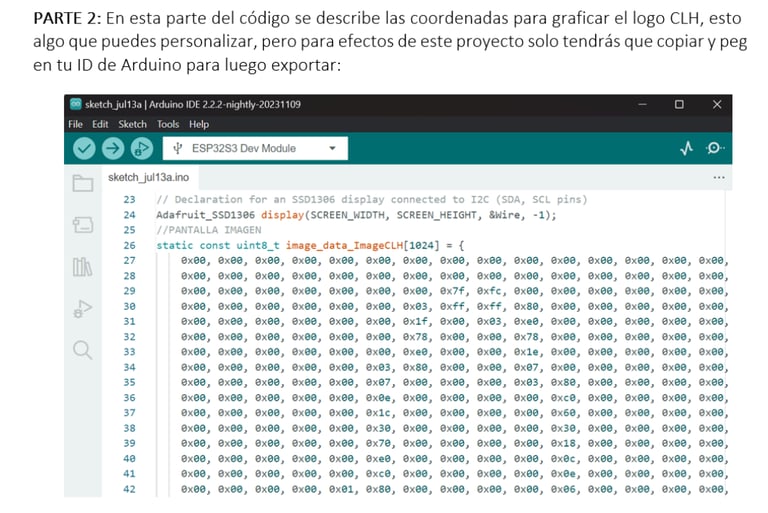The image size is (768, 513).
Task: Click the 0xe0 value on line 31
Action: (x=526, y=321)
